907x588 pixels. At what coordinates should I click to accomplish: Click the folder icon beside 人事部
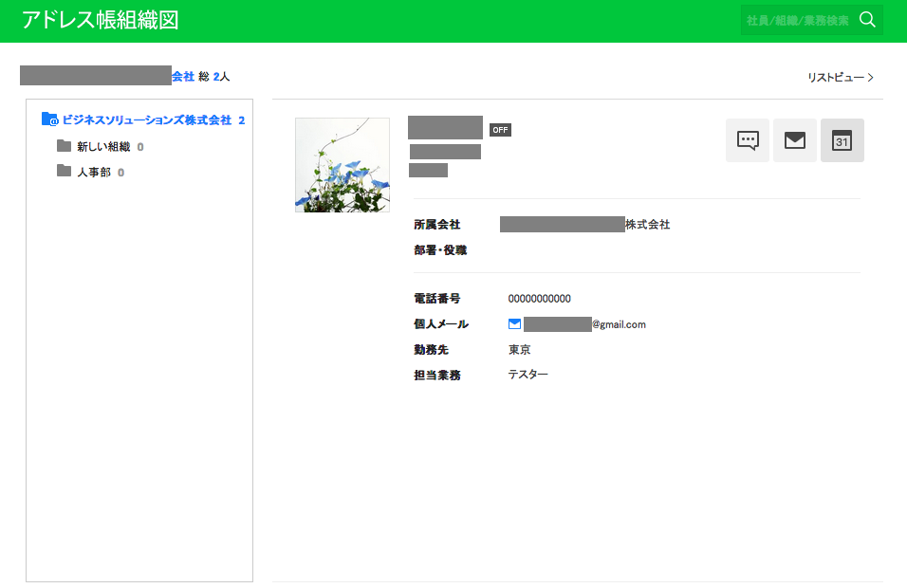[64, 172]
